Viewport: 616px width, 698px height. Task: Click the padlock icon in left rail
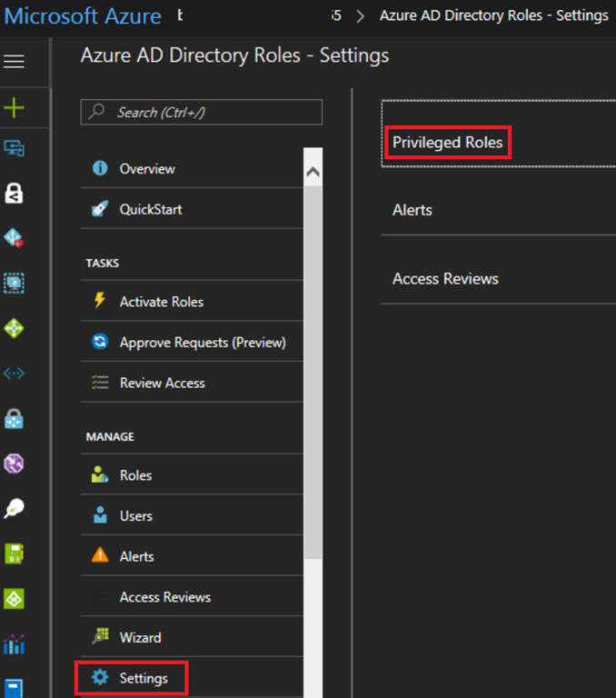pyautogui.click(x=15, y=193)
